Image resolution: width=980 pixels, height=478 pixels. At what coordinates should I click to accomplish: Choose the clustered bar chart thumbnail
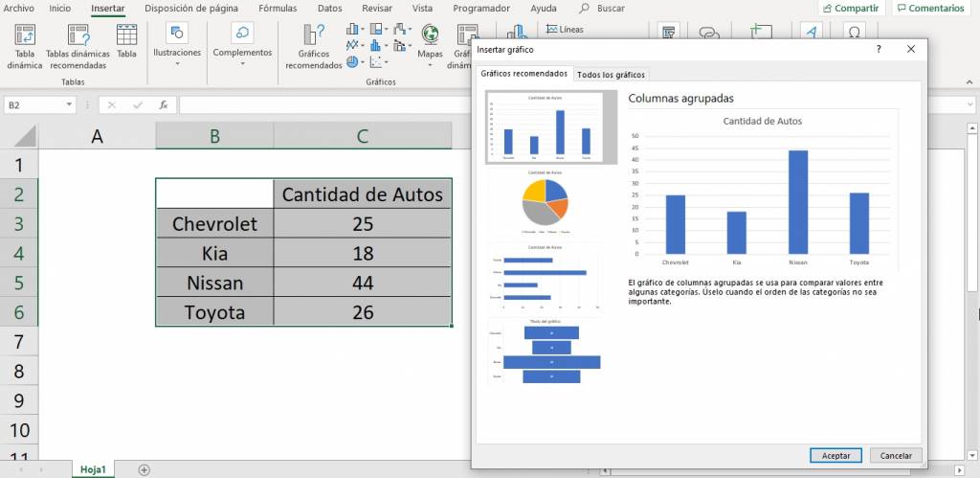coord(545,278)
